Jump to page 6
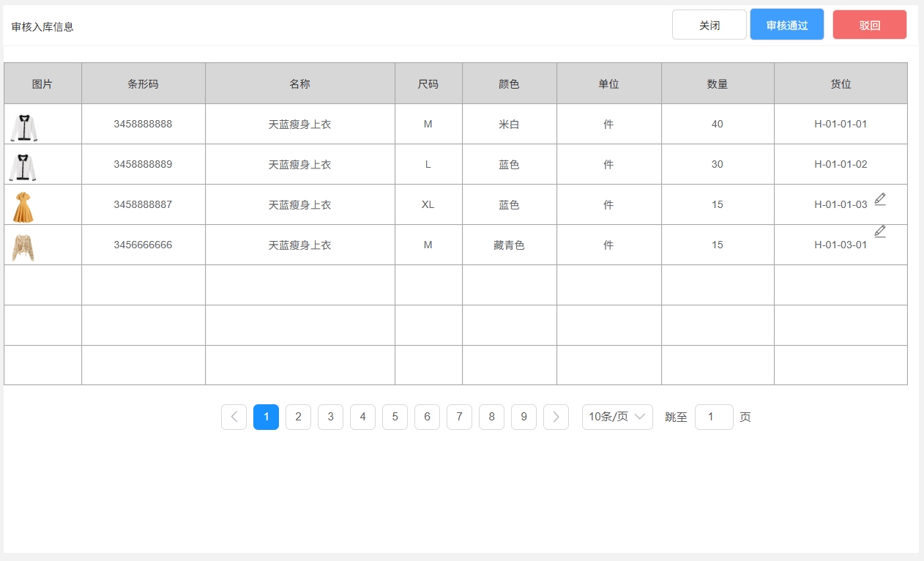This screenshot has height=561, width=924. 427,417
